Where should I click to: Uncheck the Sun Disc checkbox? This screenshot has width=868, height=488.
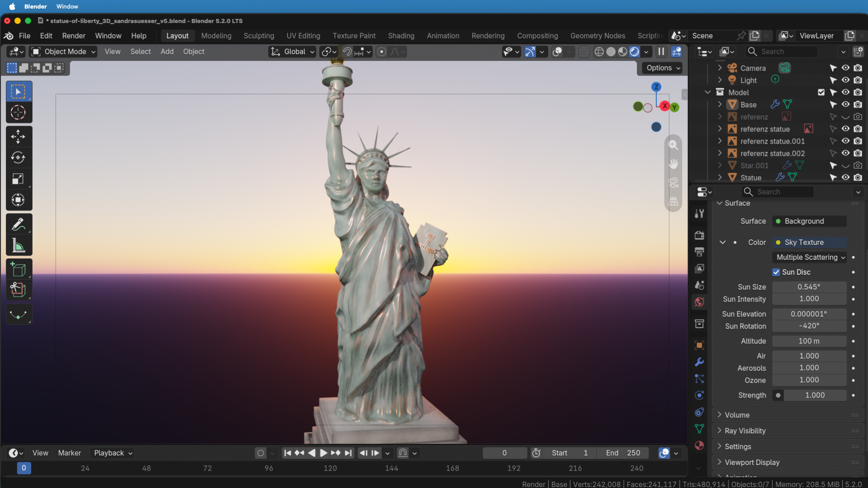[x=776, y=272]
